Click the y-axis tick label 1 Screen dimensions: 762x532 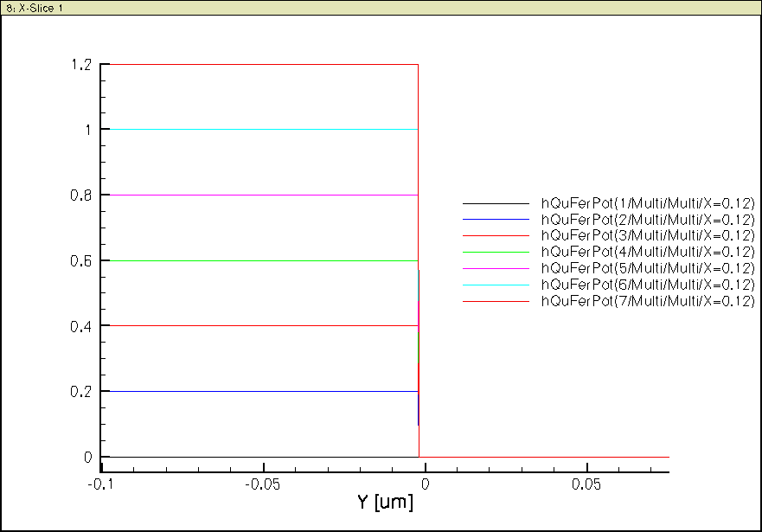coord(88,130)
